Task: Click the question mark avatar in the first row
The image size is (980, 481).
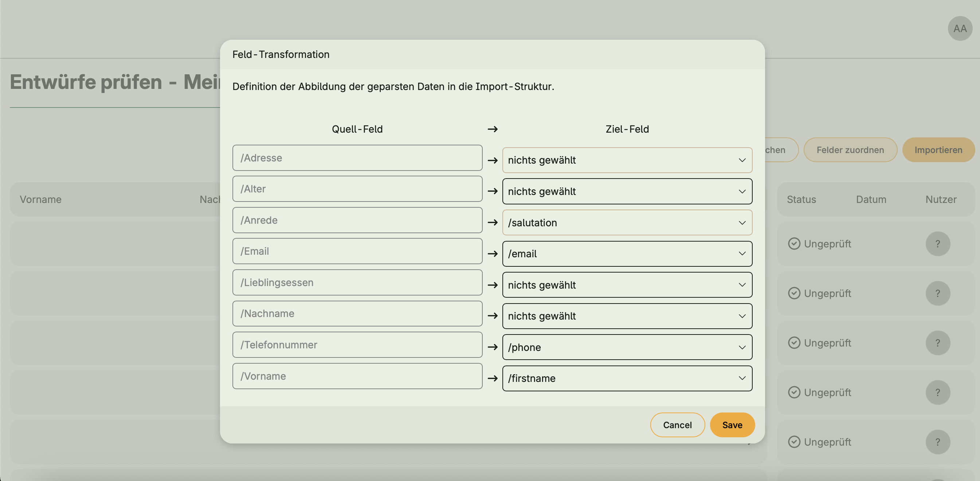Action: click(937, 243)
